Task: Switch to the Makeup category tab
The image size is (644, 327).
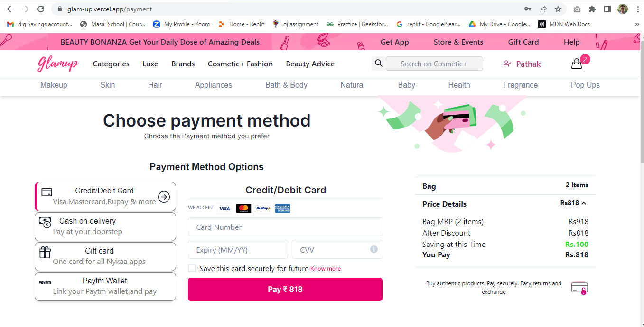Action: click(53, 85)
